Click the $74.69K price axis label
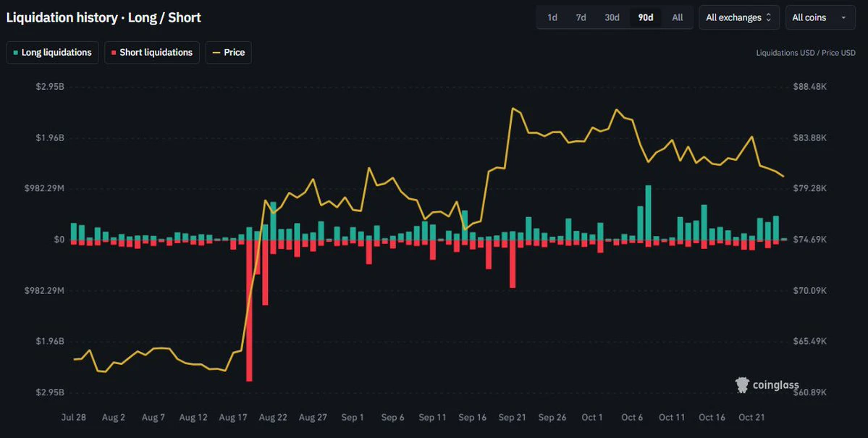This screenshot has height=438, width=868. (810, 240)
